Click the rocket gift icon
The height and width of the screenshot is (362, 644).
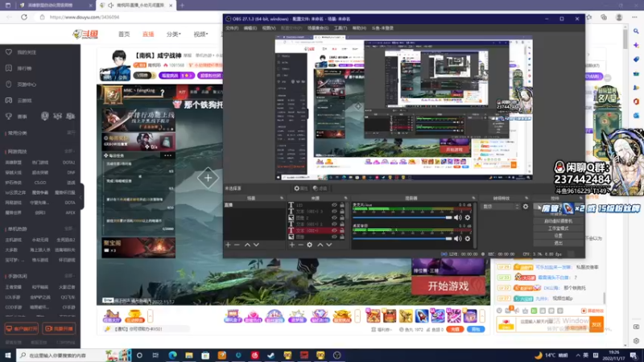point(422,316)
